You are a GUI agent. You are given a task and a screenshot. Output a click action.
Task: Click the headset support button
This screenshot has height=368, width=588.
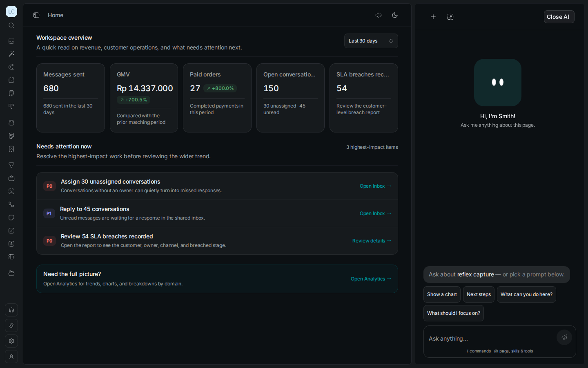tap(11, 310)
